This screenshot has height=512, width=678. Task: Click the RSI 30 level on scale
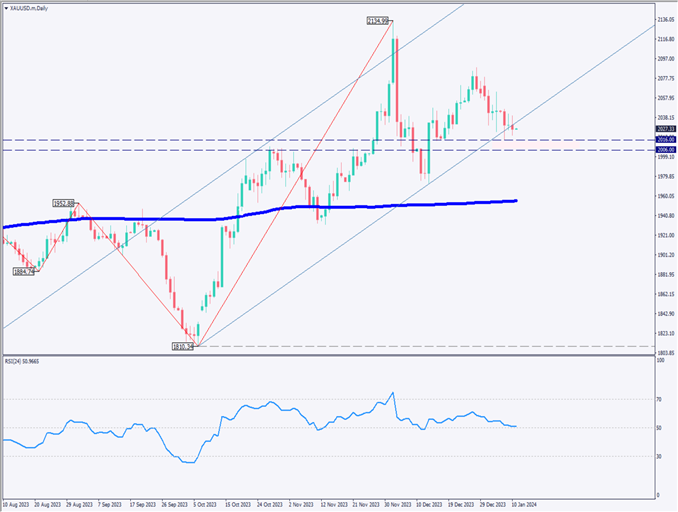659,456
